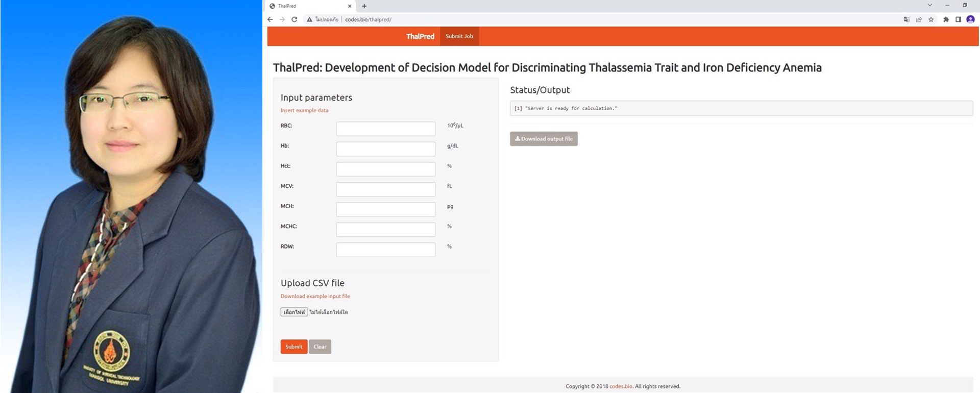Click the server ready status output box

click(x=741, y=108)
